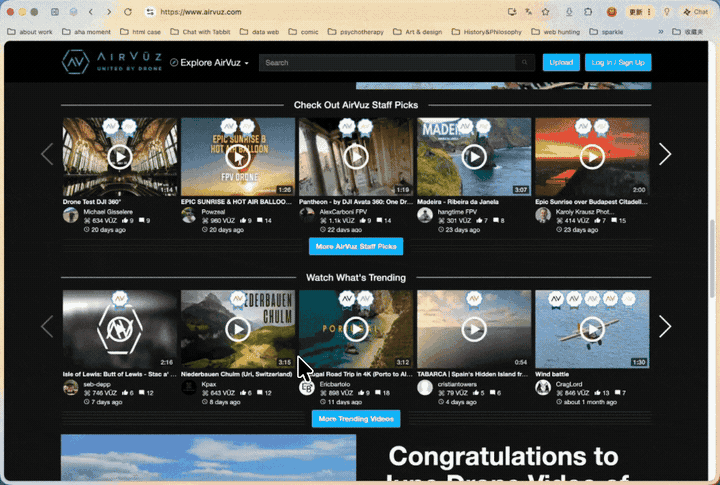The width and height of the screenshot is (720, 485).
Task: Open the 'about work' bookmarks folder
Action: click(x=30, y=32)
